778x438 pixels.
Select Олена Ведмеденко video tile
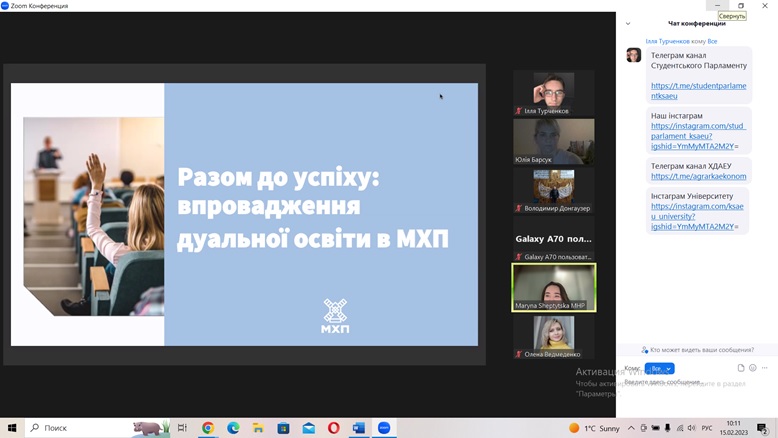tap(554, 336)
